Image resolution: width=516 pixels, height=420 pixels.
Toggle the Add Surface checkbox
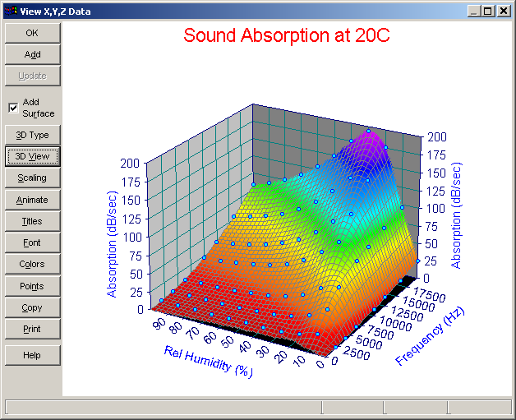point(13,108)
